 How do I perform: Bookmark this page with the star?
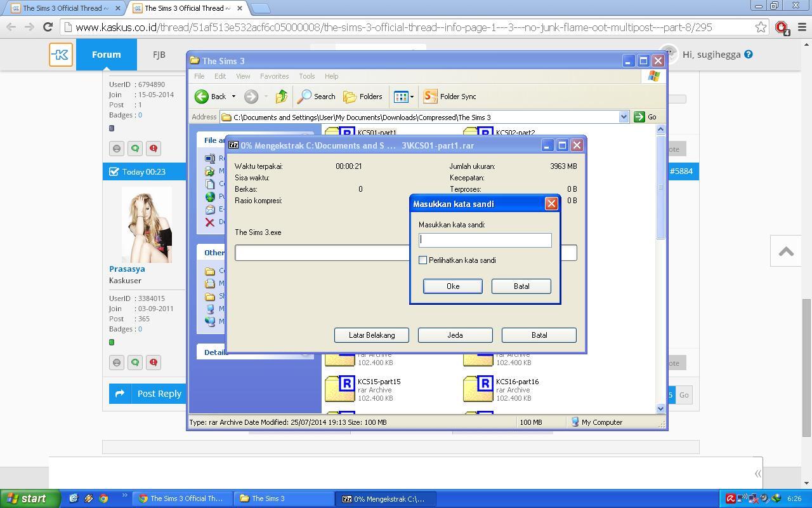761,27
